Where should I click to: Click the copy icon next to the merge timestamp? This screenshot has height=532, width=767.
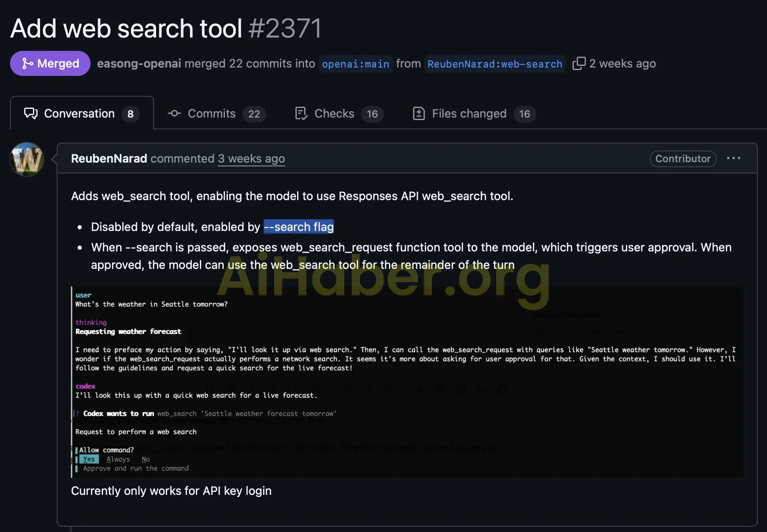(x=580, y=63)
